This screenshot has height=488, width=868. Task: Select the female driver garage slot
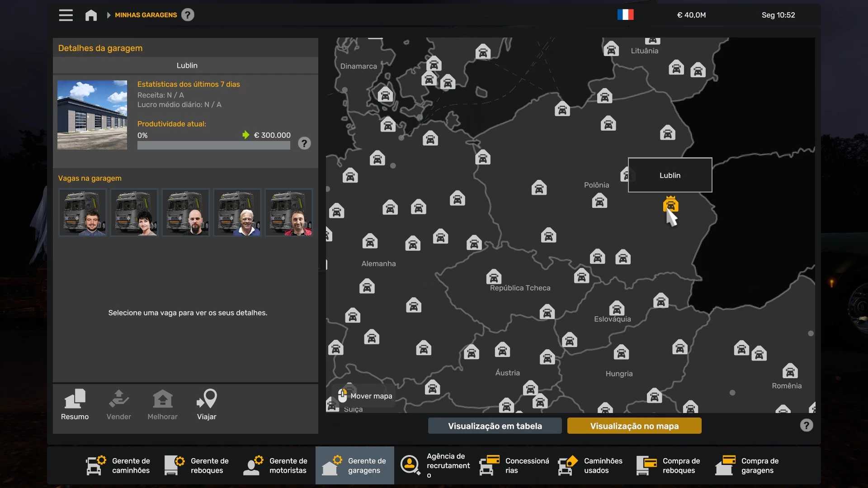click(x=134, y=212)
